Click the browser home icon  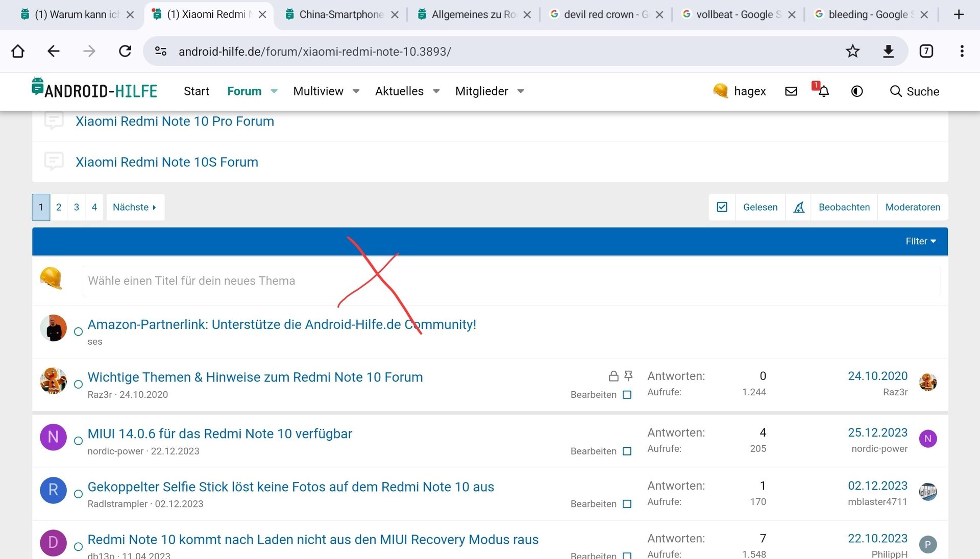[18, 51]
